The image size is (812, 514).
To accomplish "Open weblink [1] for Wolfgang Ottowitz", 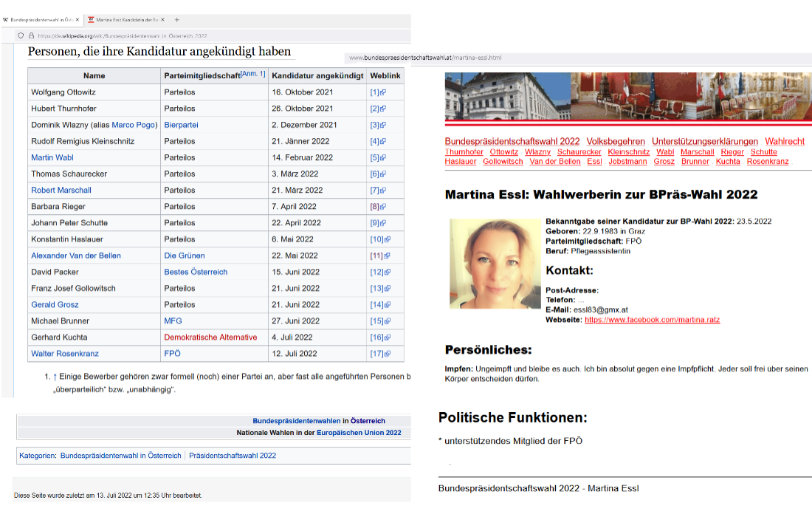I will (374, 92).
